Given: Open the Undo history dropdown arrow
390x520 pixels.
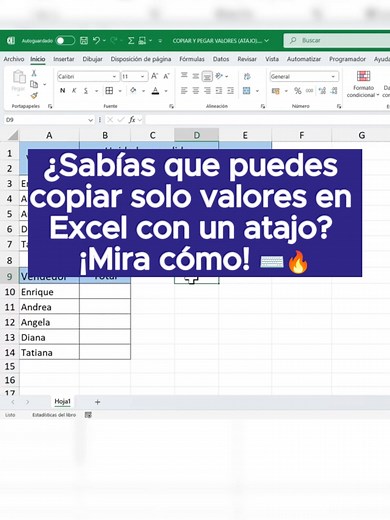Looking at the screenshot, I should [x=104, y=41].
